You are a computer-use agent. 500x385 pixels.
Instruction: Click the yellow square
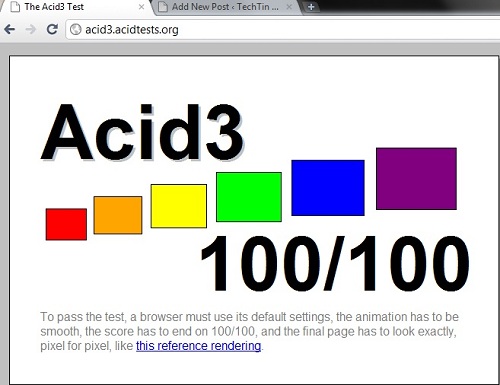pyautogui.click(x=179, y=206)
